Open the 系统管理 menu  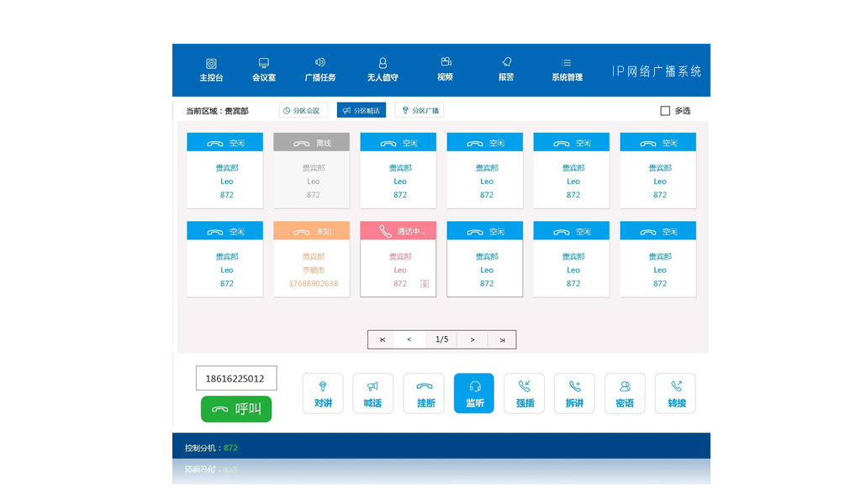pyautogui.click(x=566, y=70)
